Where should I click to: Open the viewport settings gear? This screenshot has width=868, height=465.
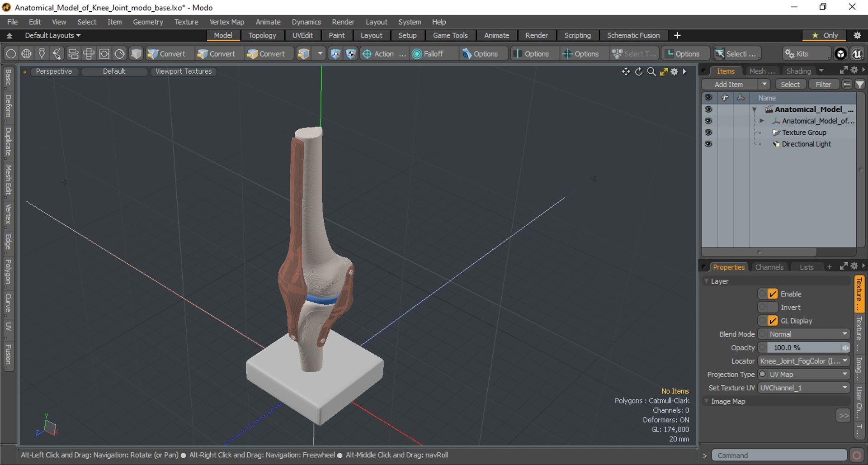point(674,71)
